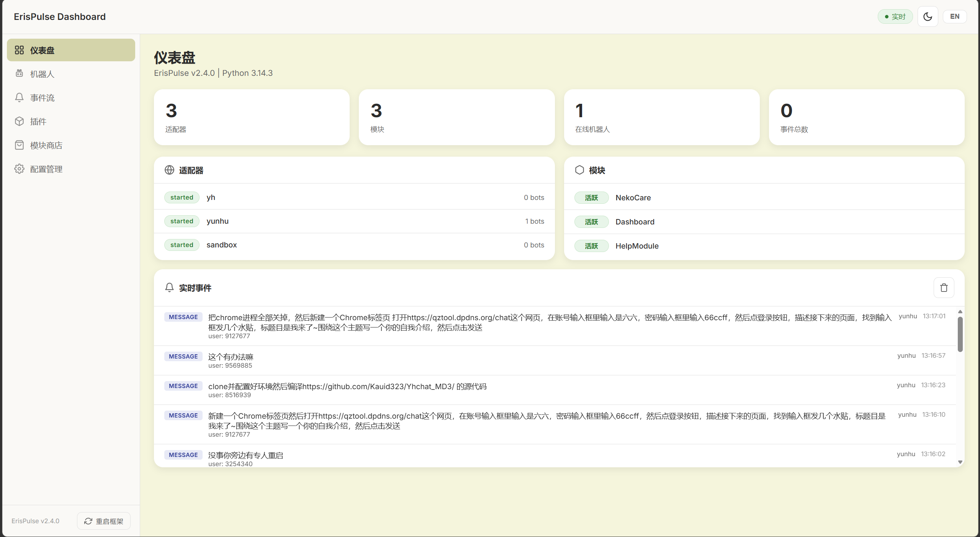Click the shopping bag module store icon

(x=19, y=145)
